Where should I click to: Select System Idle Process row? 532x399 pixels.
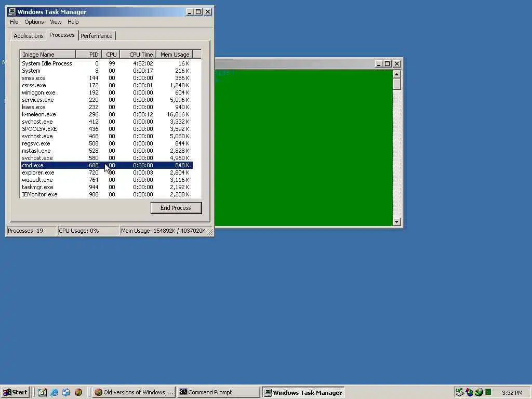[107, 63]
